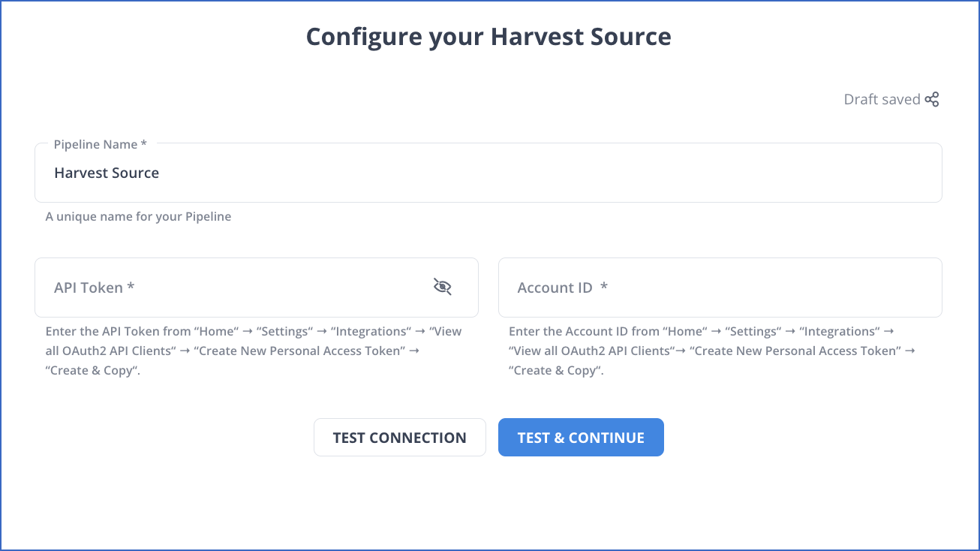
Task: Select the hidden-eye icon to reveal API Token
Action: 442,287
